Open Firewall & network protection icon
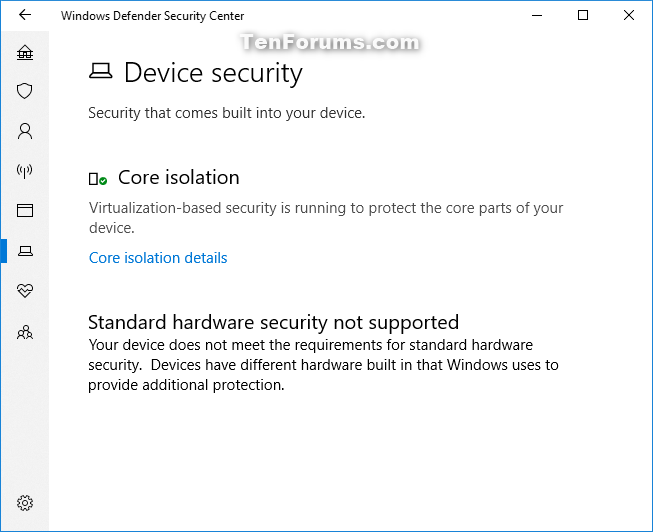Screen dimensions: 653x532 tap(25, 171)
